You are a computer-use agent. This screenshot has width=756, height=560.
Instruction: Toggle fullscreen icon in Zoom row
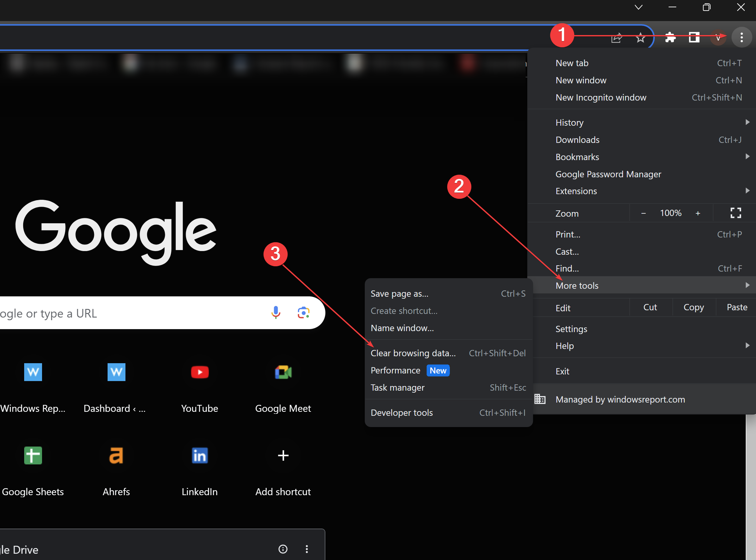(x=735, y=213)
